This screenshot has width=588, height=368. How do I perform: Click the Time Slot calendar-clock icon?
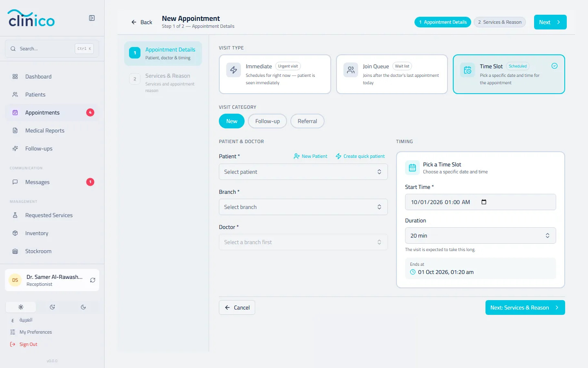468,70
